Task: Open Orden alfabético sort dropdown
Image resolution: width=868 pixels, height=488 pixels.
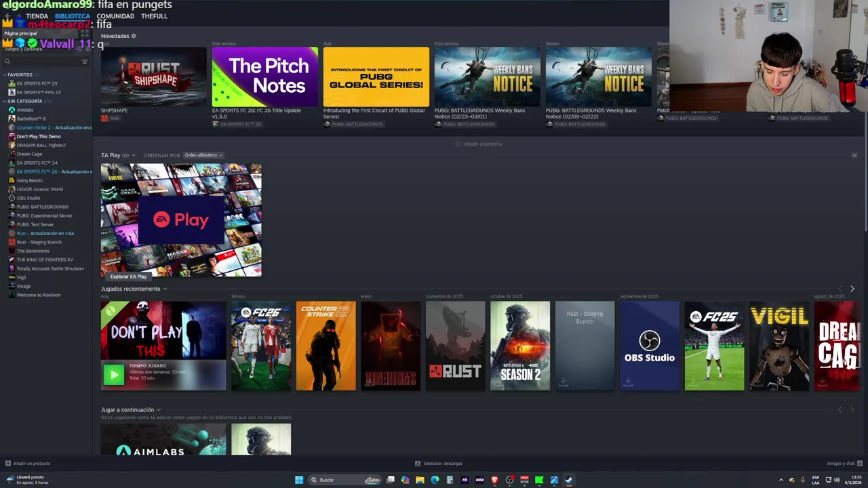Action: [x=203, y=155]
